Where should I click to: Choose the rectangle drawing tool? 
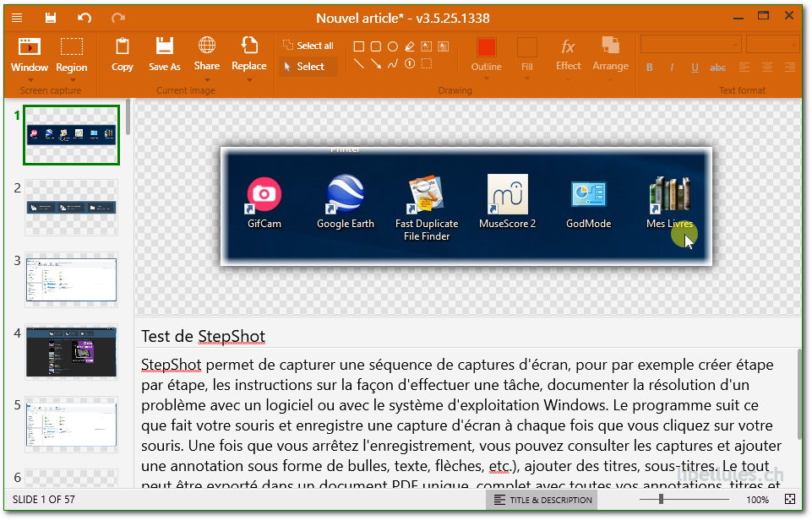pyautogui.click(x=358, y=46)
